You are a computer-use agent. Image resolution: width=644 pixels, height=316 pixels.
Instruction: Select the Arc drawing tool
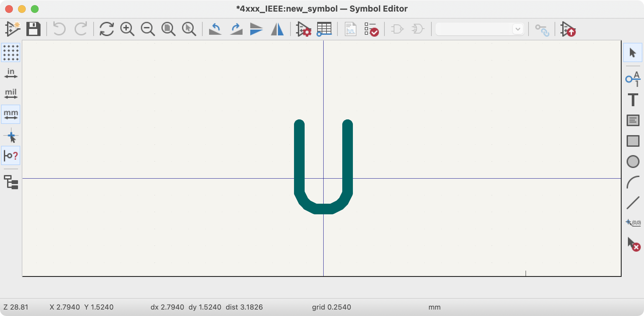pyautogui.click(x=632, y=182)
